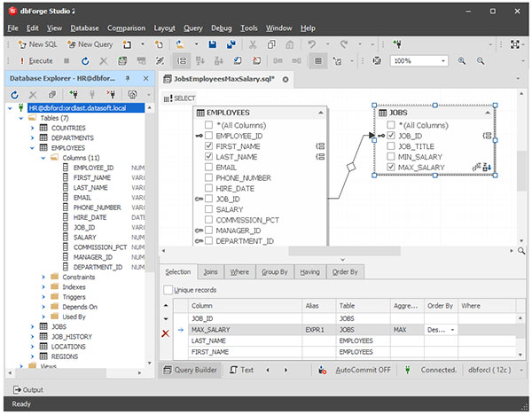Open the 100% zoom level dropdown

tap(442, 61)
